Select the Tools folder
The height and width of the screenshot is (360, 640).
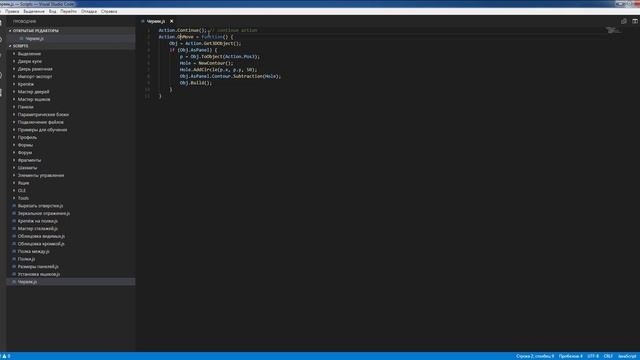[x=23, y=198]
